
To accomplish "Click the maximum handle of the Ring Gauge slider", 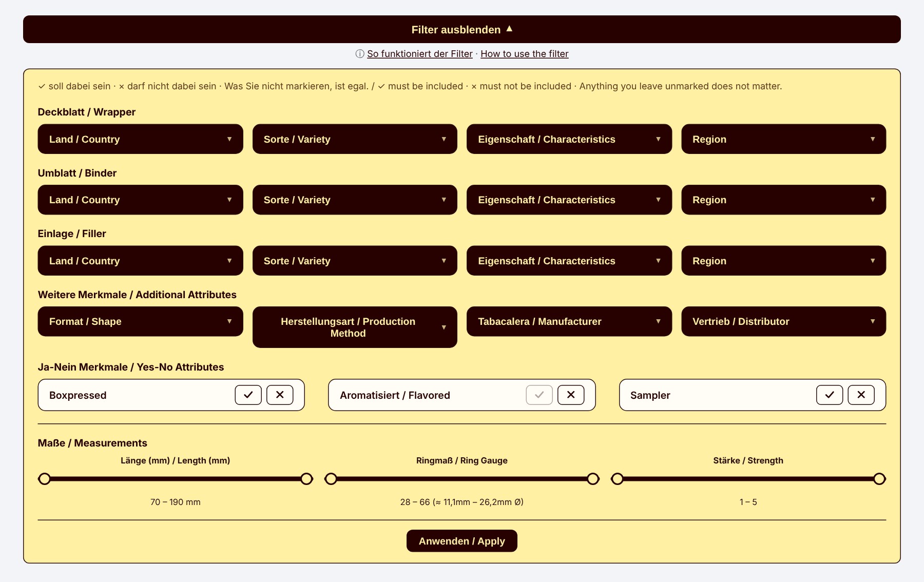I will click(593, 479).
